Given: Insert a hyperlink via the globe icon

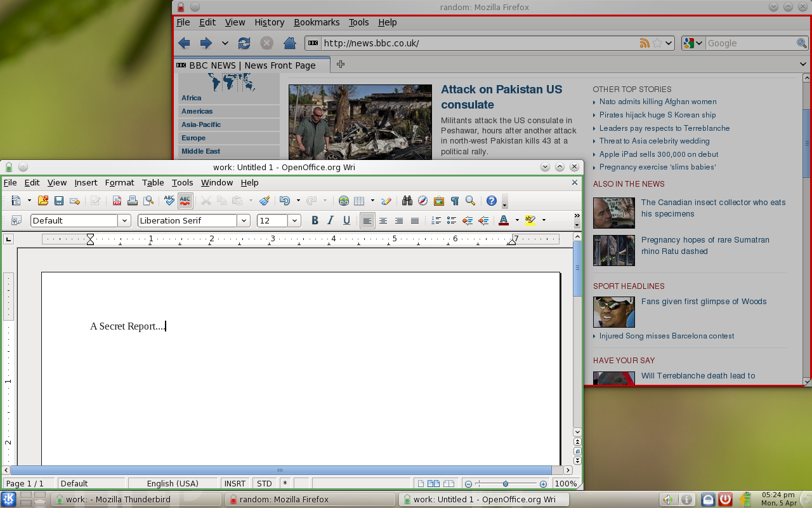Looking at the screenshot, I should point(344,201).
